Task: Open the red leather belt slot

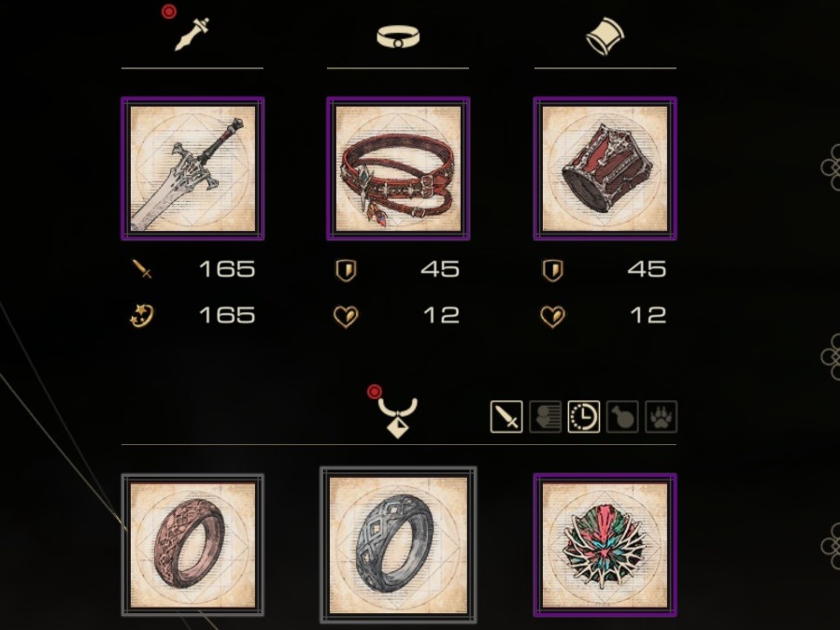Action: [x=398, y=168]
